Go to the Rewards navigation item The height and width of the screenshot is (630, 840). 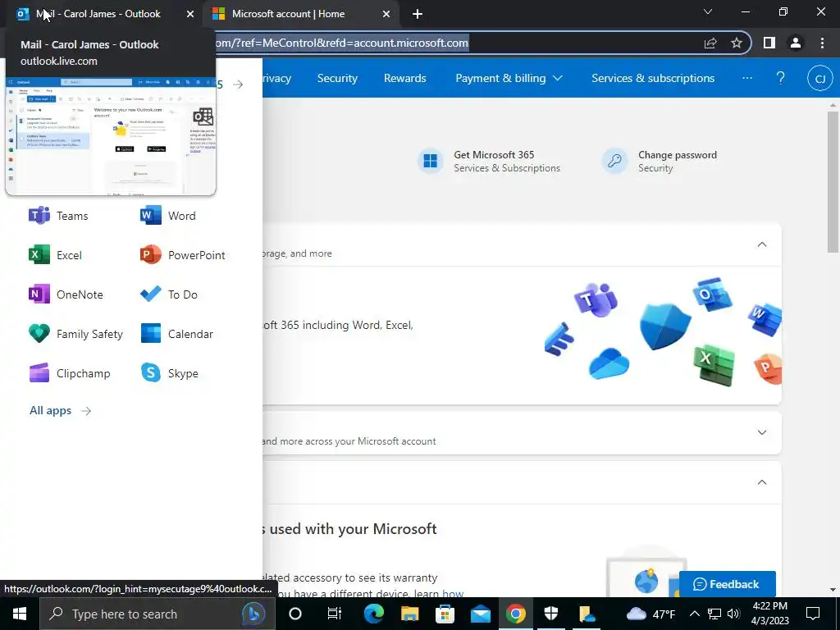(405, 78)
